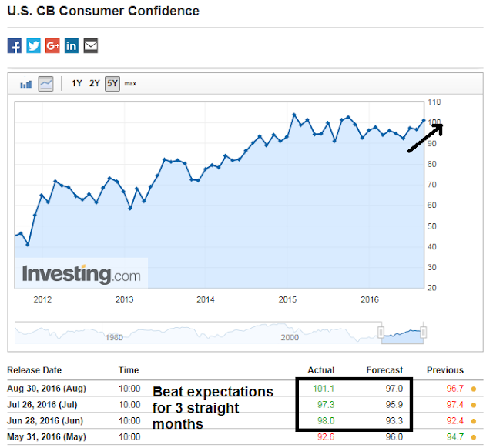
Task: Click the Google Plus share icon
Action: [52, 46]
